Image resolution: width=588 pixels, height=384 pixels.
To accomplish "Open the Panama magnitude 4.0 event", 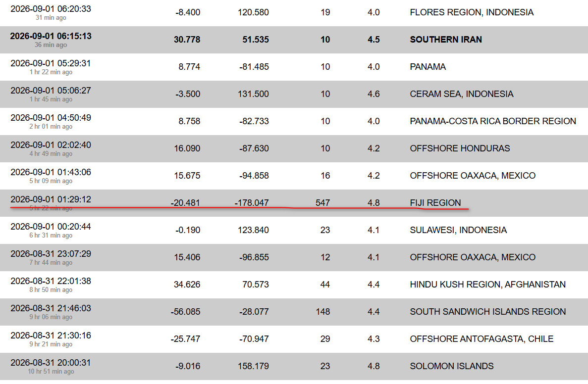I will (428, 67).
